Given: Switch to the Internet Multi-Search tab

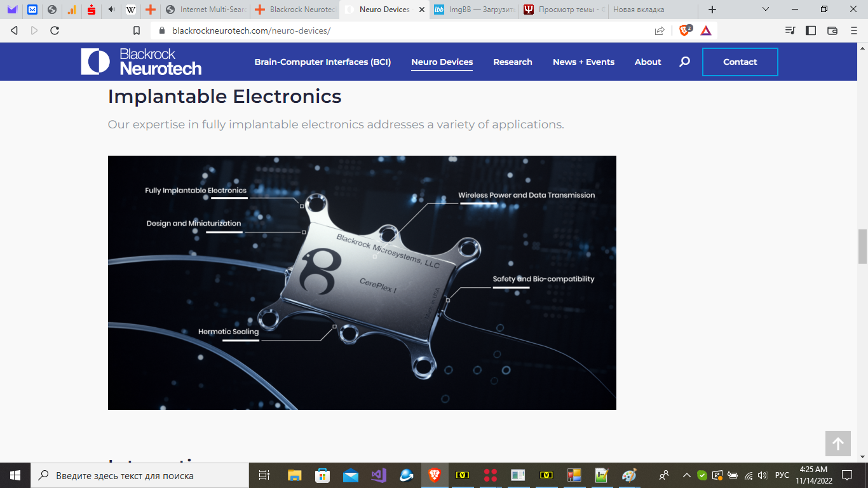Looking at the screenshot, I should (205, 10).
